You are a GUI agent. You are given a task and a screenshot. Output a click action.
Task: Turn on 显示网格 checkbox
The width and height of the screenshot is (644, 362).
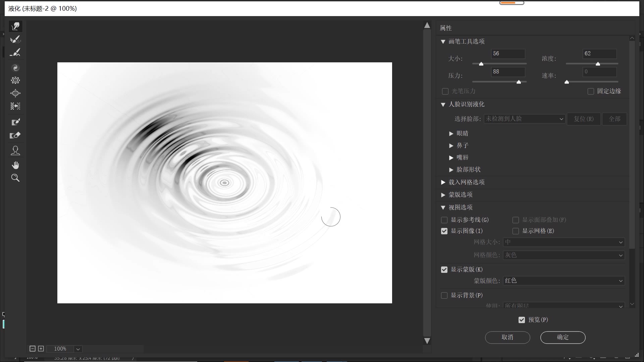pyautogui.click(x=516, y=231)
